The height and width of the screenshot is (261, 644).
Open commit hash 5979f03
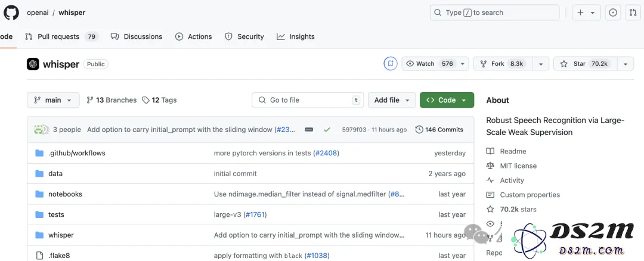pos(355,130)
